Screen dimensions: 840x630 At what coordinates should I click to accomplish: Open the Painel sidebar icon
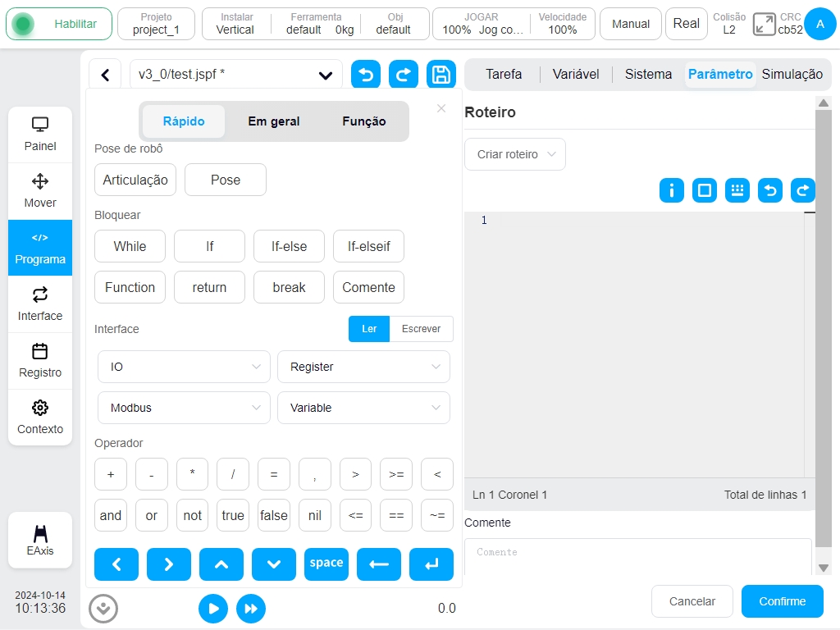click(x=40, y=135)
